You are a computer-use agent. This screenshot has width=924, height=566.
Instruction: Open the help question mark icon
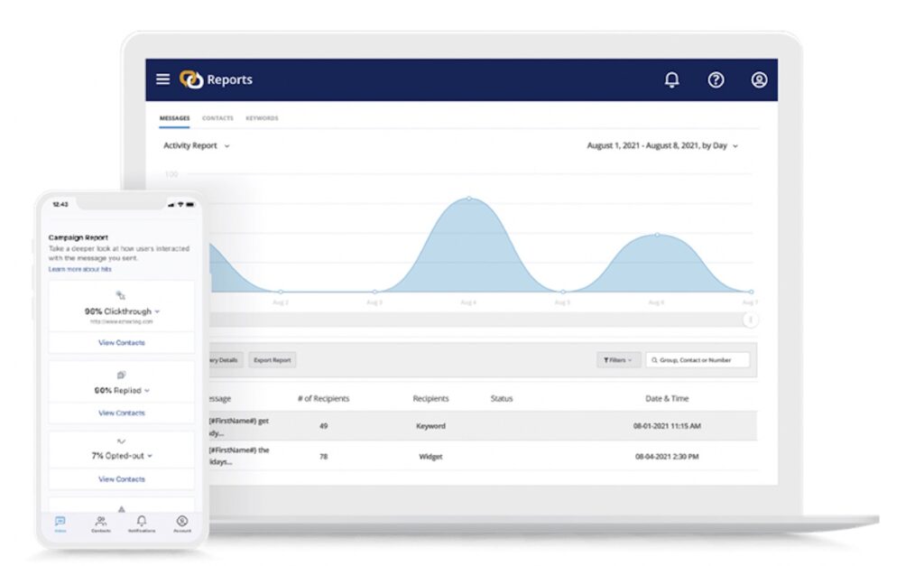tap(716, 79)
